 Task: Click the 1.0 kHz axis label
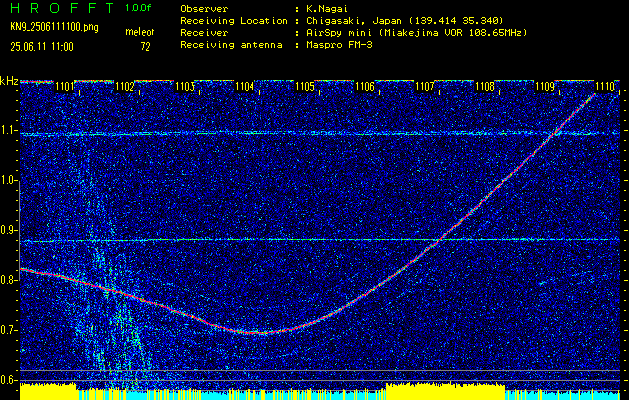(x=8, y=181)
